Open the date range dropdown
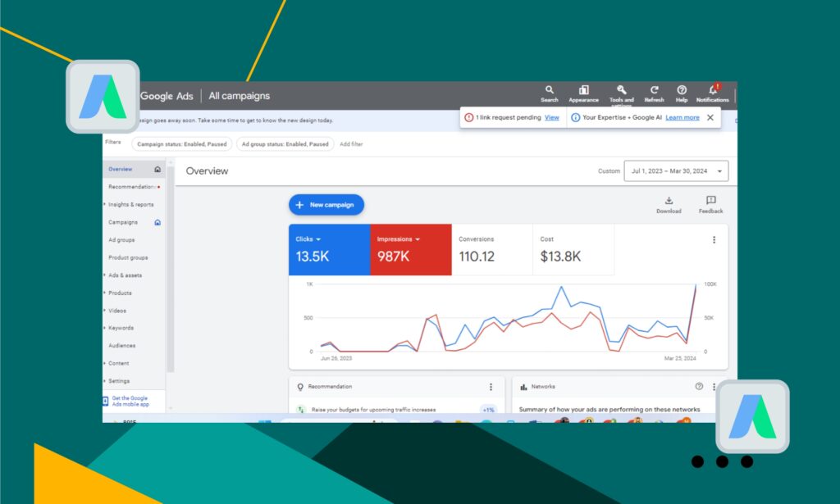The height and width of the screenshot is (504, 840). [x=676, y=171]
